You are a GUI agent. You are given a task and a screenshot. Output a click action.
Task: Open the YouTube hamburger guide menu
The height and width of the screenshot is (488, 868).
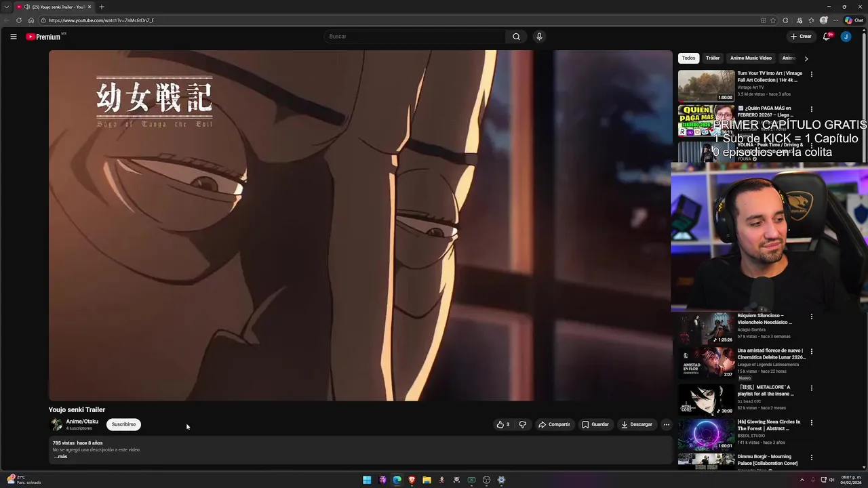coord(14,37)
